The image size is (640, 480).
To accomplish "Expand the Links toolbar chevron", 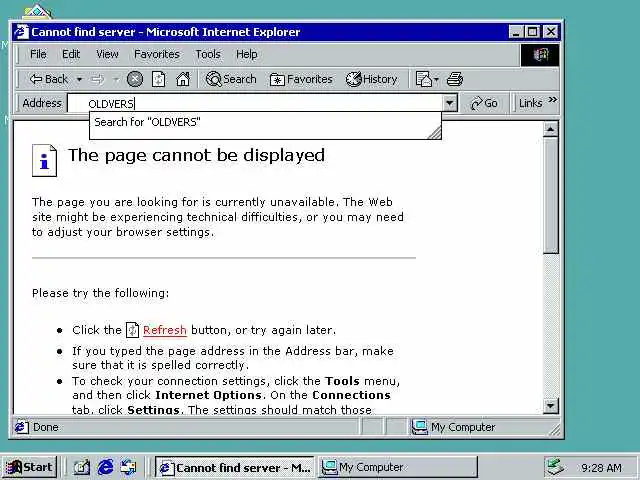I will click(552, 100).
